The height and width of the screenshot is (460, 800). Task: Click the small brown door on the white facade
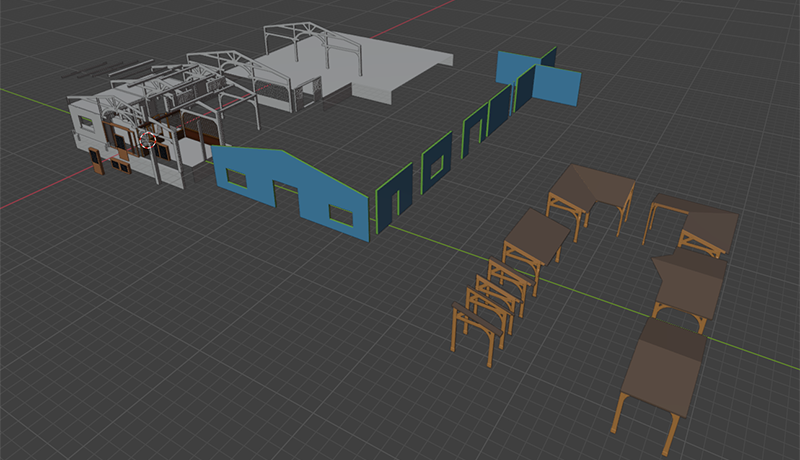[96, 160]
